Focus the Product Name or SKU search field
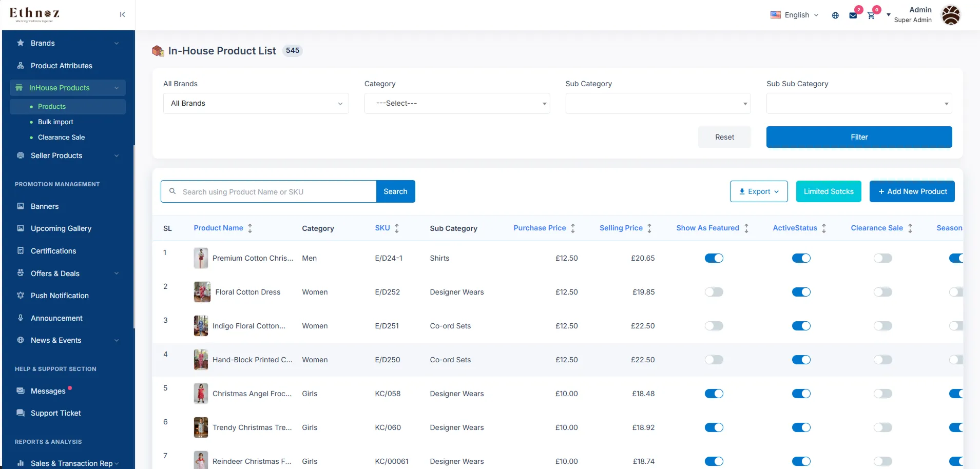Image resolution: width=980 pixels, height=469 pixels. (x=268, y=191)
